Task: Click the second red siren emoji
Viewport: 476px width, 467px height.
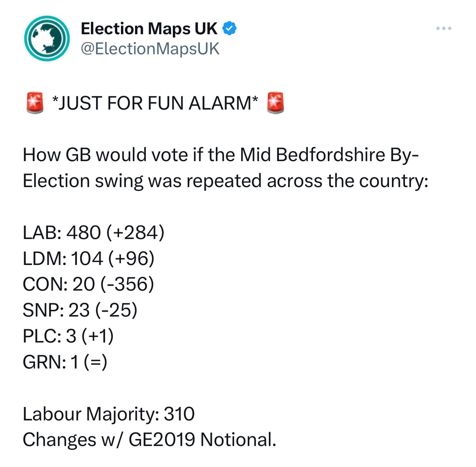Action: [x=275, y=103]
